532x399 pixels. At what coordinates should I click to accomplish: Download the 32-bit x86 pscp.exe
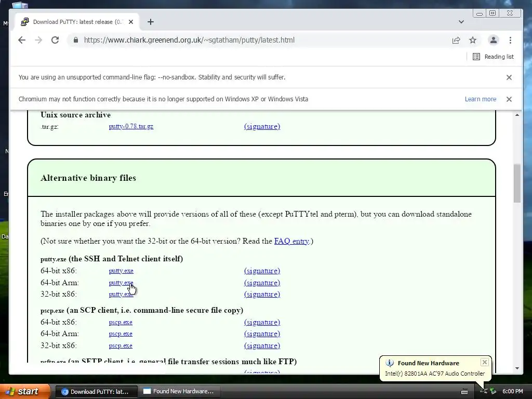pos(121,345)
